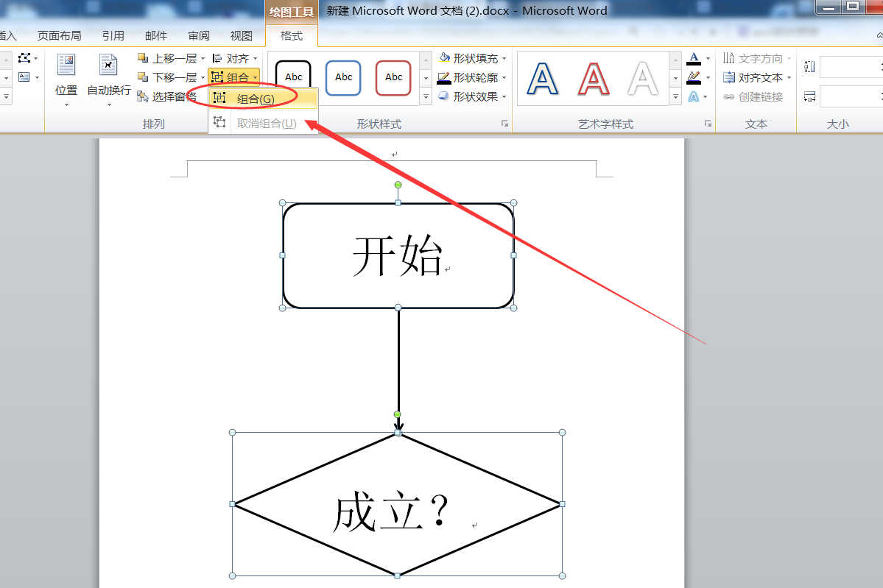This screenshot has height=588, width=883.
Task: Select the 成立？ diamond shape
Action: pyautogui.click(x=398, y=504)
